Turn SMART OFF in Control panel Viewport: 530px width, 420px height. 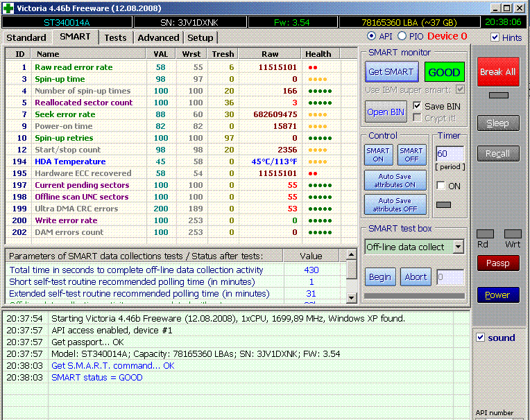(411, 155)
